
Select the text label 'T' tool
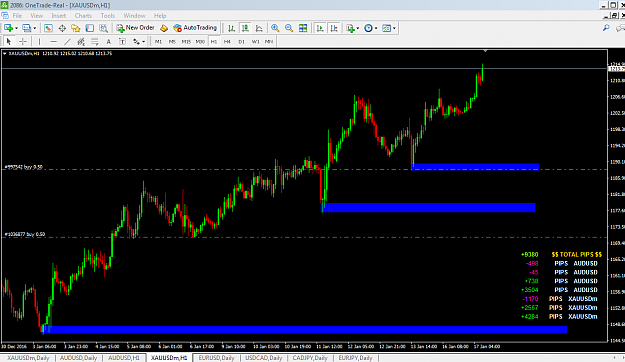tap(122, 41)
